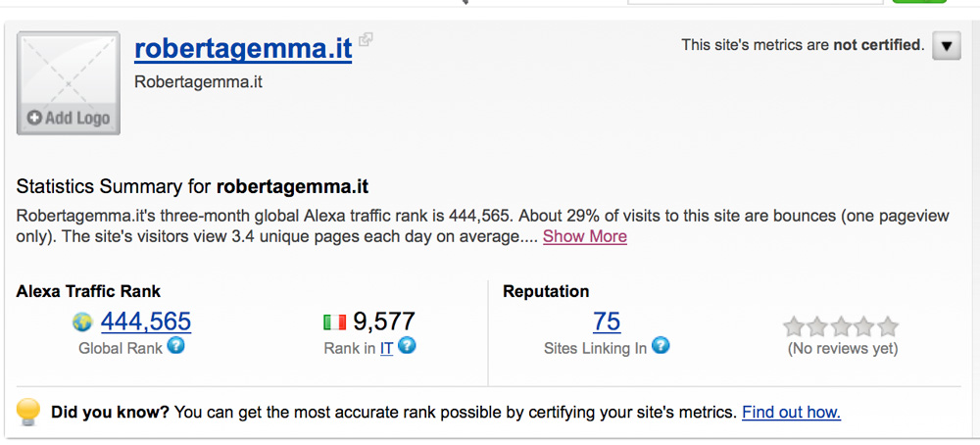Click the Italian flag icon

[335, 322]
